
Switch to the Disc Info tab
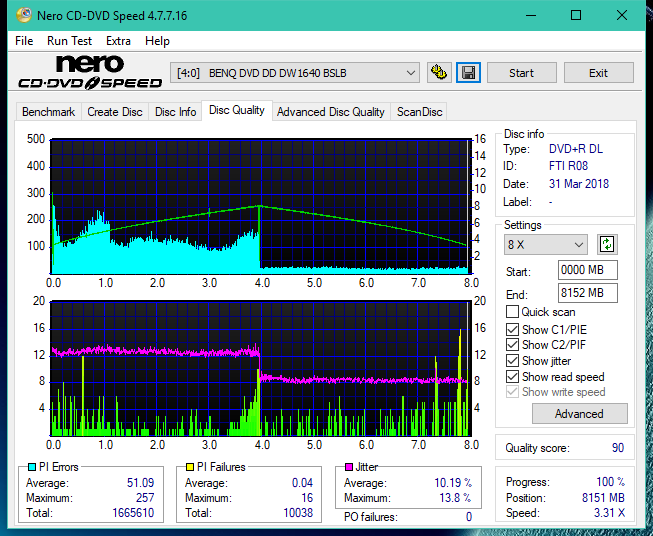tap(175, 112)
